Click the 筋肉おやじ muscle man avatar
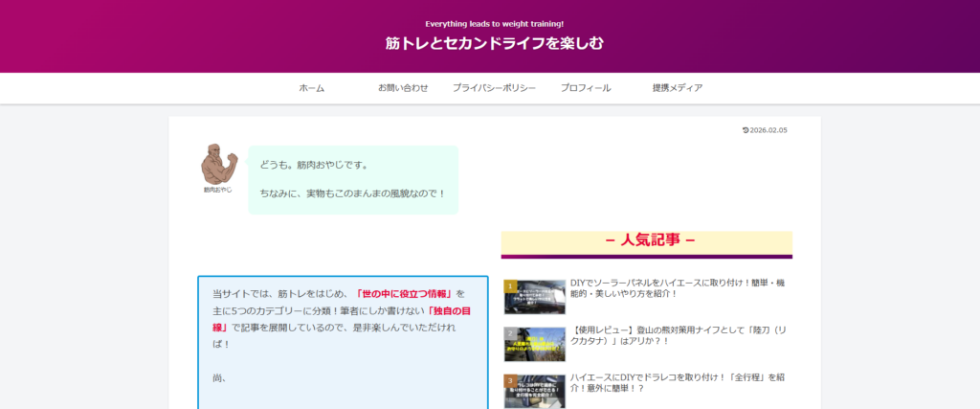This screenshot has height=409, width=980. [217, 164]
